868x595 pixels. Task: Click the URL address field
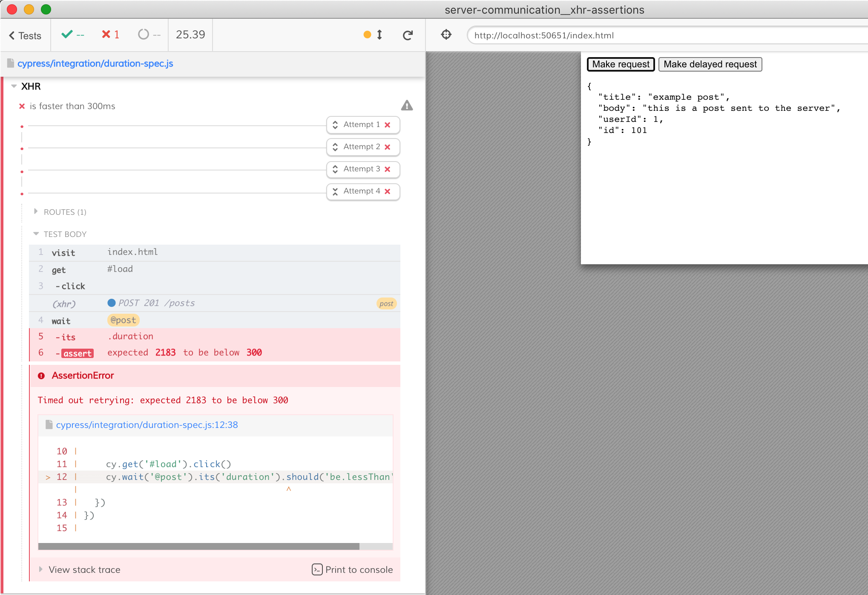pos(664,35)
